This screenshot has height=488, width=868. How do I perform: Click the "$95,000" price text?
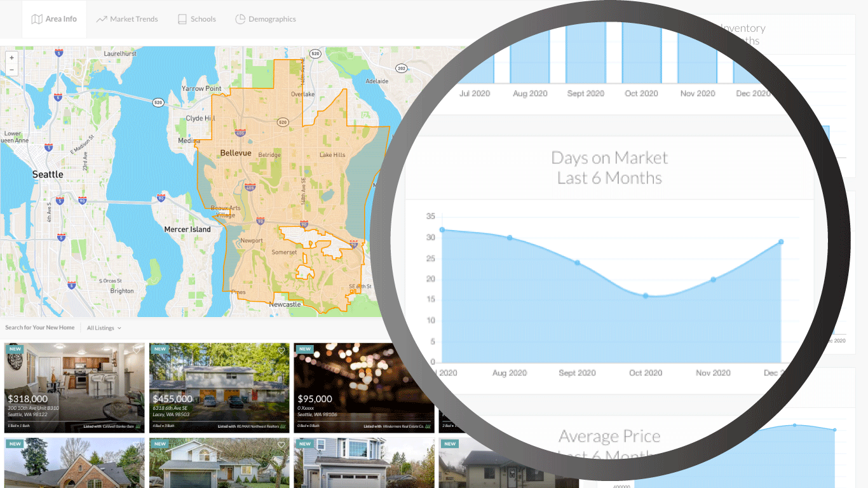[x=315, y=399]
